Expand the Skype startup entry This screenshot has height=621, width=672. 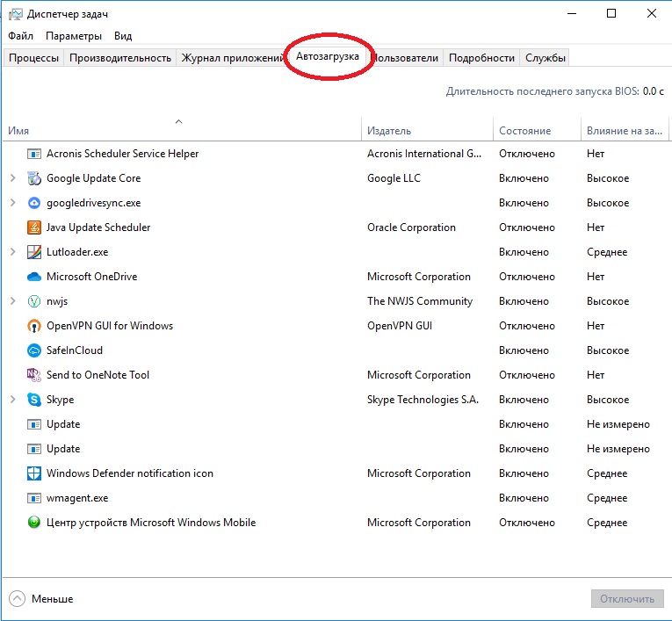[x=12, y=400]
